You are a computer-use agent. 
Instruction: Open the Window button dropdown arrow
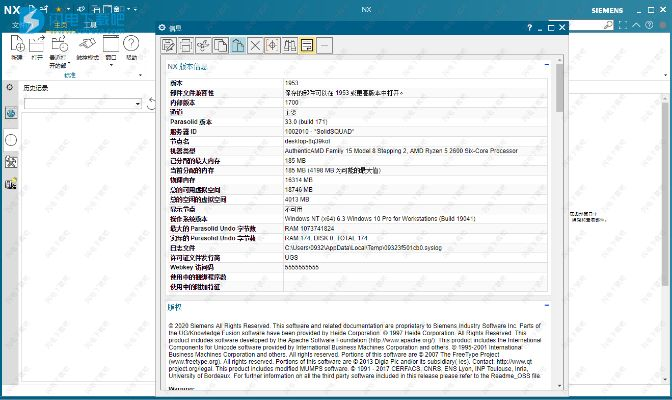[x=111, y=65]
